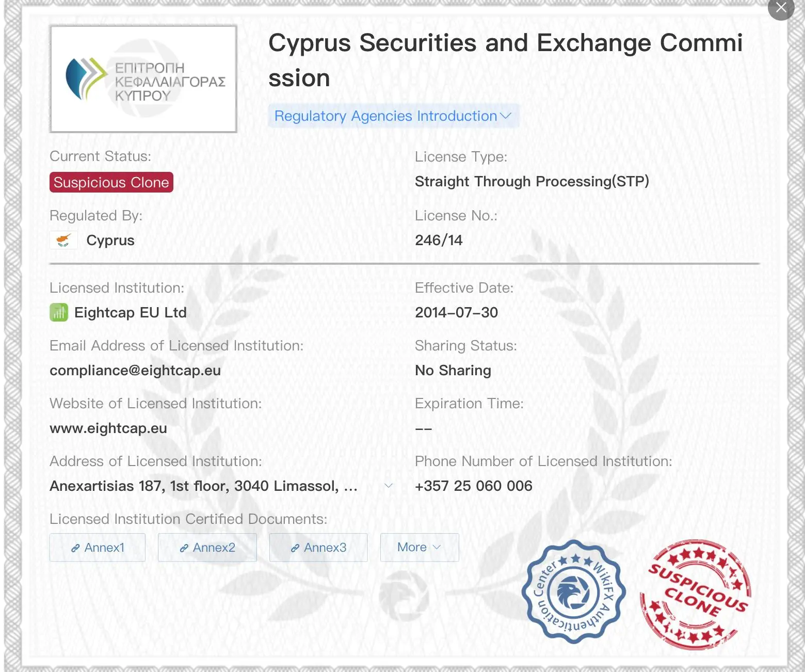Expand Regulatory Agencies Introduction
805x672 pixels.
click(393, 116)
